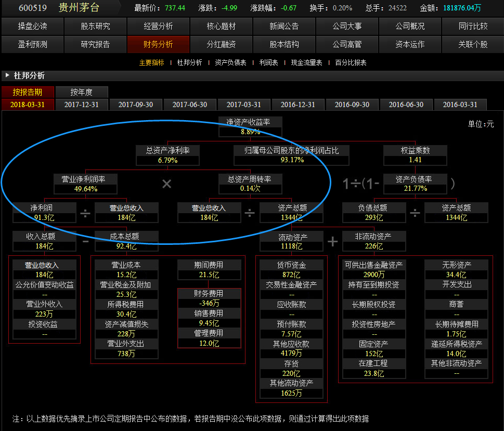Click the 总资产周转率 0.14次 box
504x431 pixels.
click(250, 184)
